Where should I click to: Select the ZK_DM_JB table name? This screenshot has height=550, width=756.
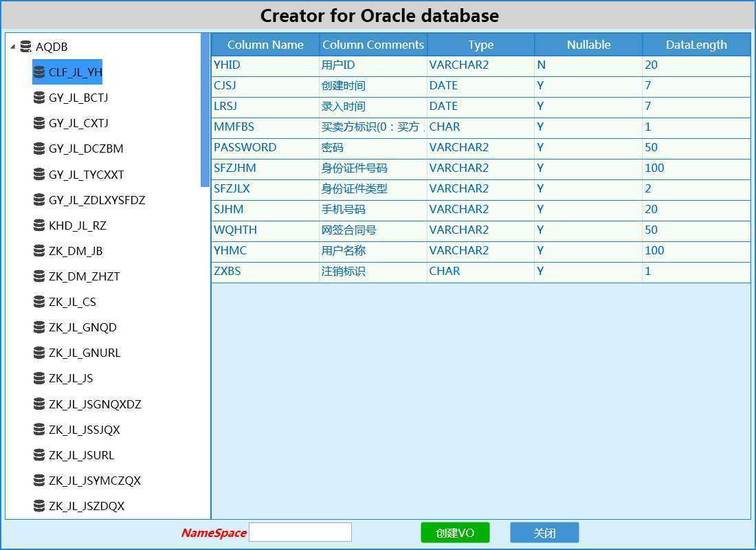point(76,251)
